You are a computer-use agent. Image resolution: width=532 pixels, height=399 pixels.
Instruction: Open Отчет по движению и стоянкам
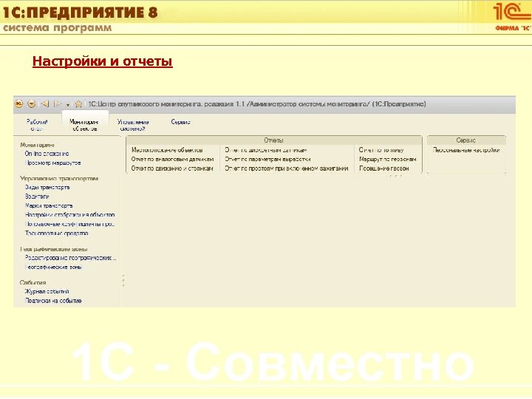click(x=172, y=168)
